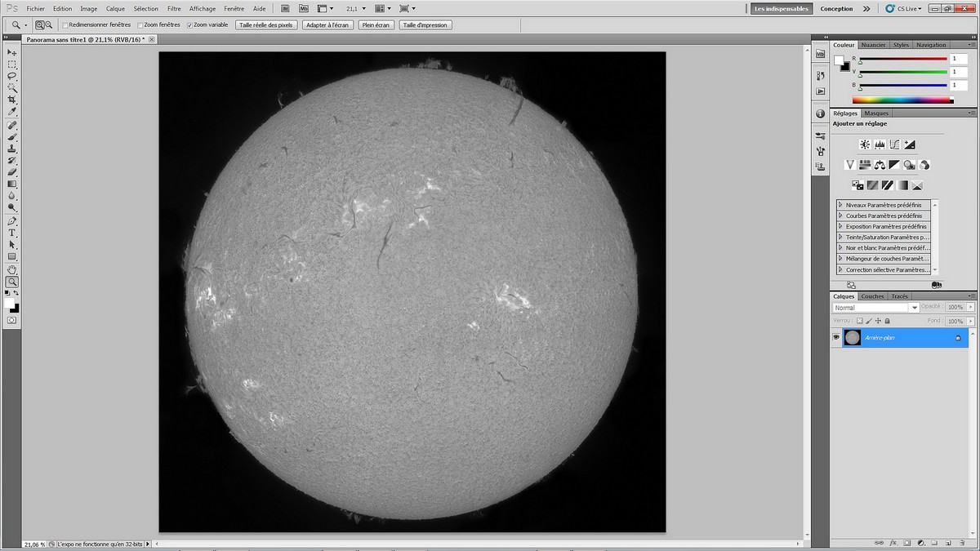Click Taille réelle des pixels button
Screen dimensions: 980x551
[266, 25]
